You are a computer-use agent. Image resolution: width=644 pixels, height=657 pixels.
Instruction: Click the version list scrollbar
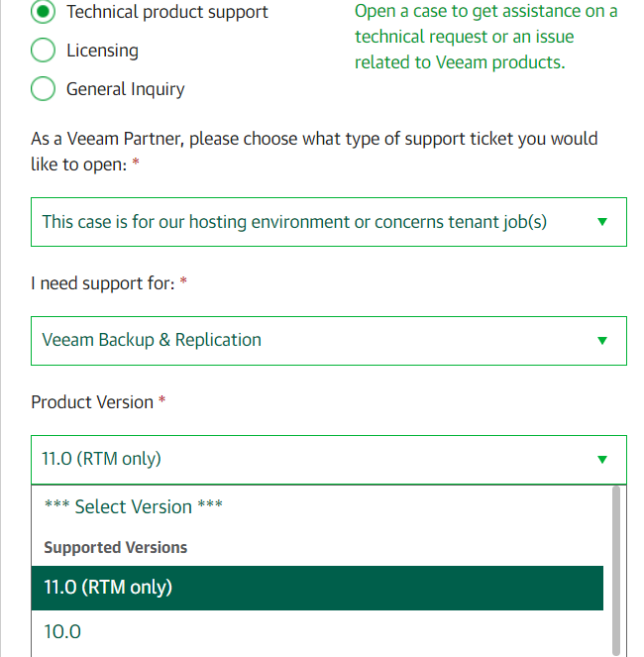coord(616,570)
